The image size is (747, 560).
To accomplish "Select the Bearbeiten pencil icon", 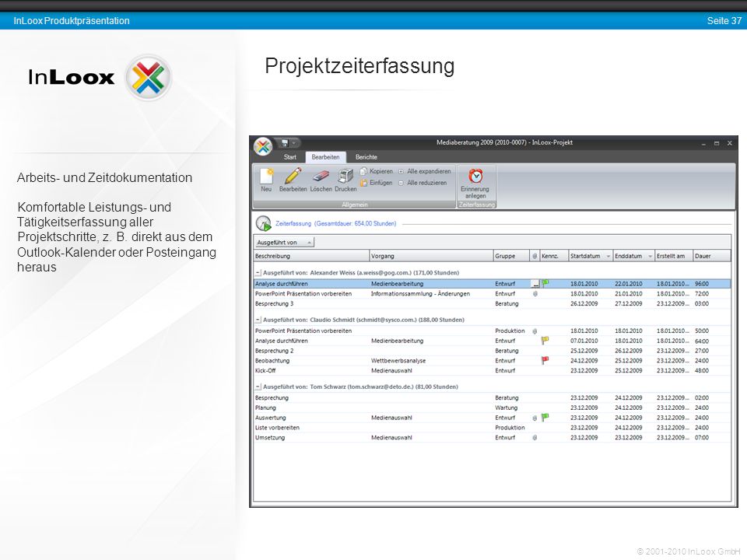I will tap(293, 175).
